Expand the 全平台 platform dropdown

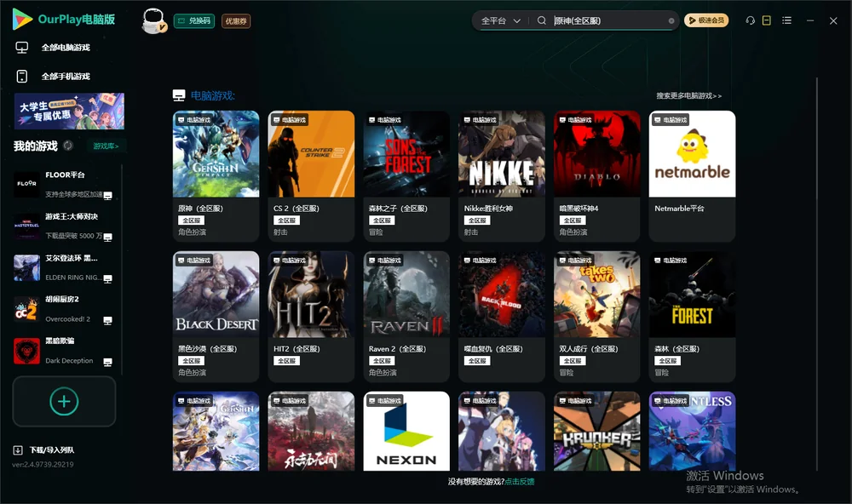[500, 20]
